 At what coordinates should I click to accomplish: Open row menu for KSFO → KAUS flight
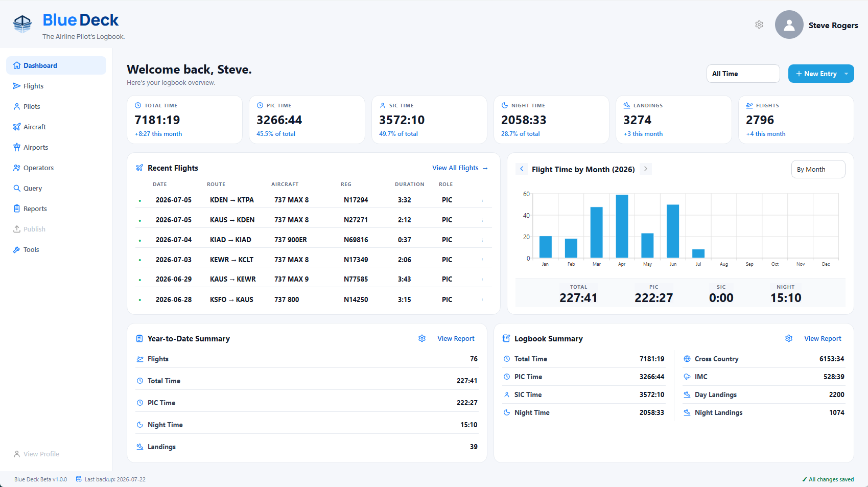[x=482, y=299]
